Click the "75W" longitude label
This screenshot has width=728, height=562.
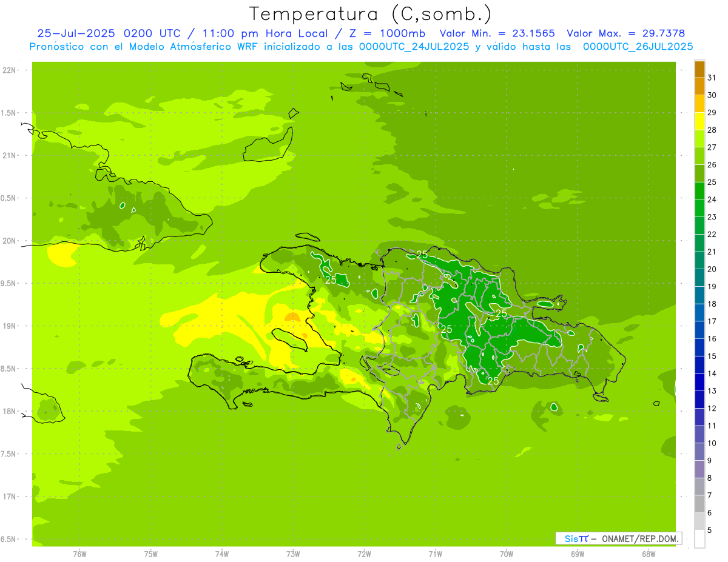151,554
